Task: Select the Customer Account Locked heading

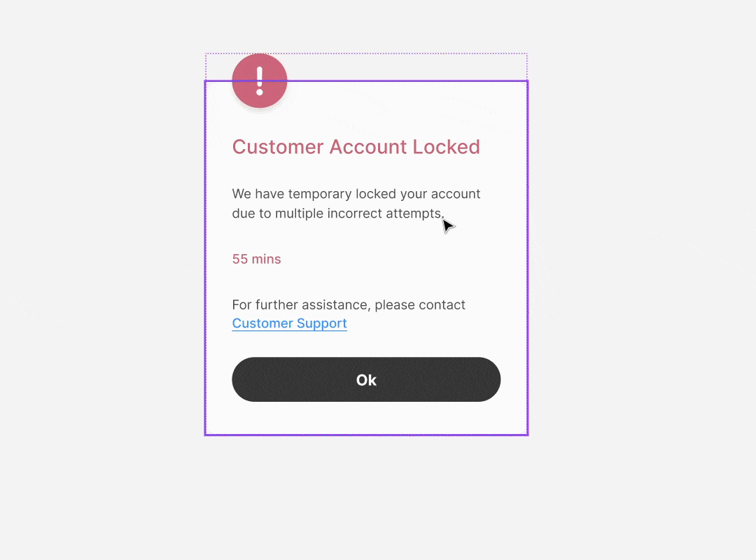Action: (x=356, y=146)
